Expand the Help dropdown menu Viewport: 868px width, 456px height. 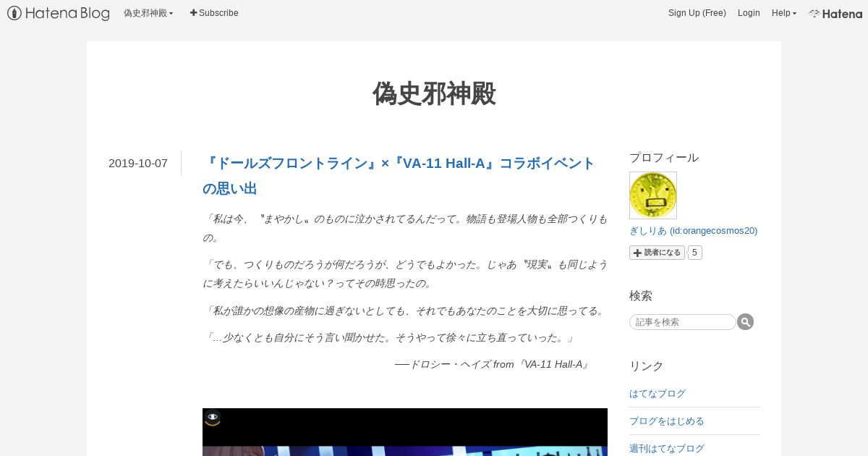pyautogui.click(x=784, y=13)
